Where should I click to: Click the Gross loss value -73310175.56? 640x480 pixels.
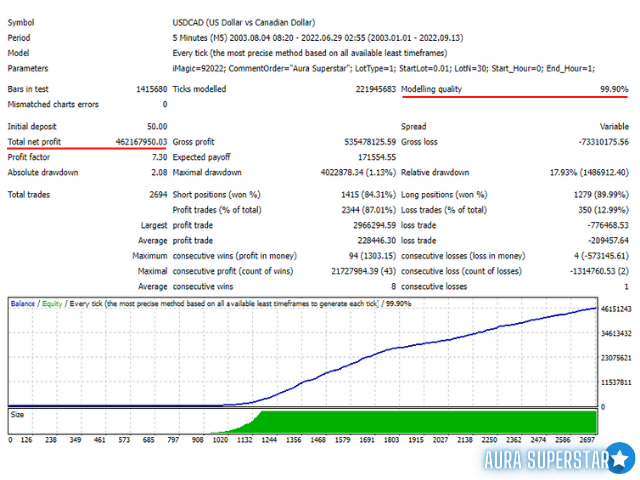(603, 142)
